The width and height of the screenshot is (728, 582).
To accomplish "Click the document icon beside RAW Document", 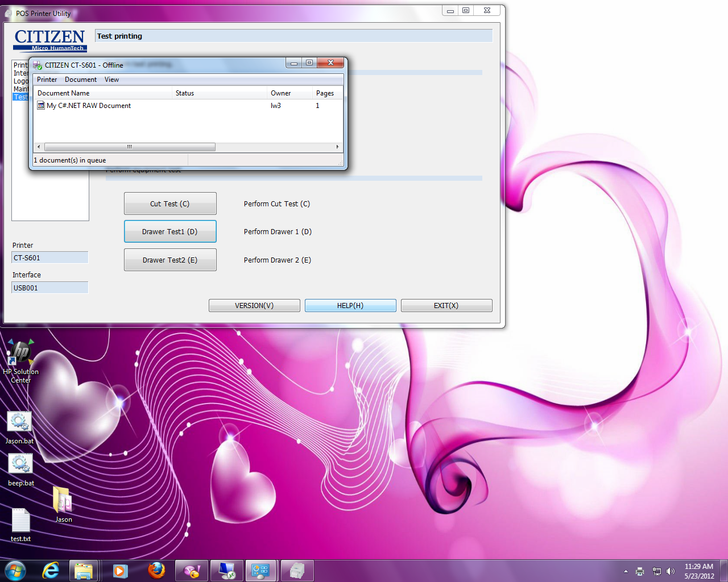I will pyautogui.click(x=41, y=106).
